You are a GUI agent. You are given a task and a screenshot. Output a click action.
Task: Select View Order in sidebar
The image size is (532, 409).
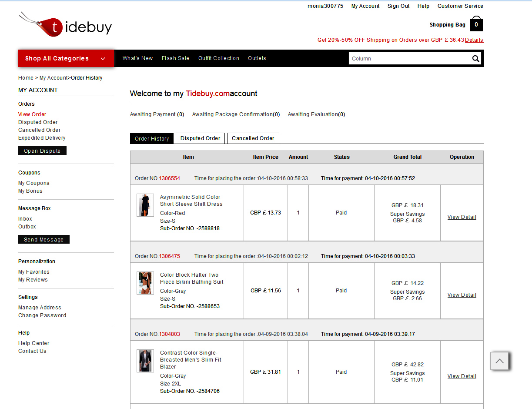click(32, 114)
